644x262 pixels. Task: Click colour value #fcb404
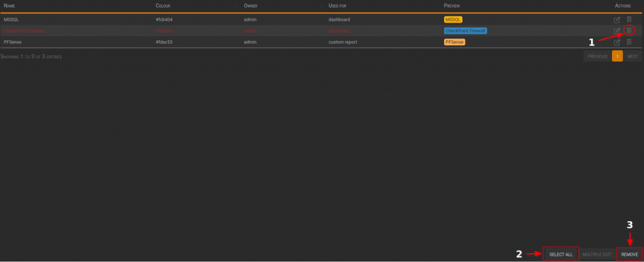tap(164, 19)
